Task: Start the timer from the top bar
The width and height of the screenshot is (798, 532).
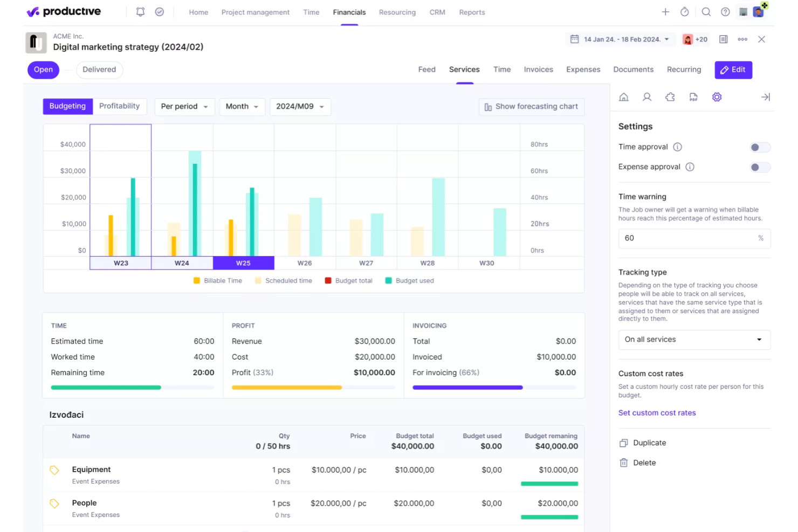Action: pos(685,11)
